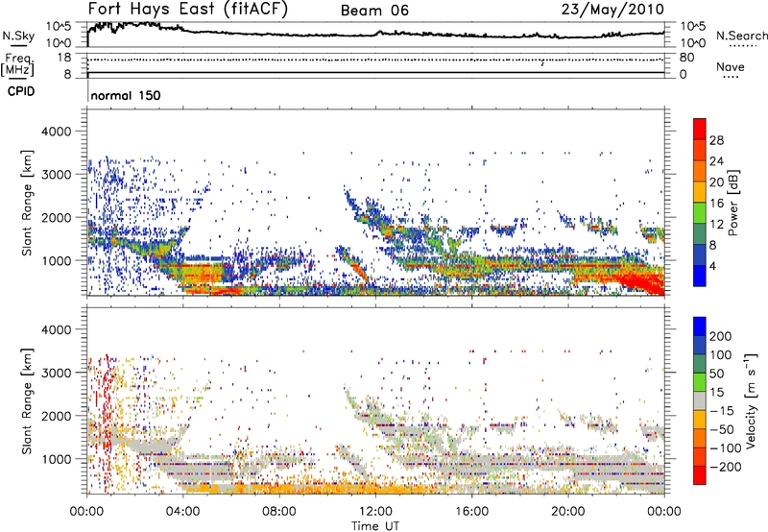
Task: Click the "-15" value on Velocity colorbar
Action: pyautogui.click(x=722, y=410)
